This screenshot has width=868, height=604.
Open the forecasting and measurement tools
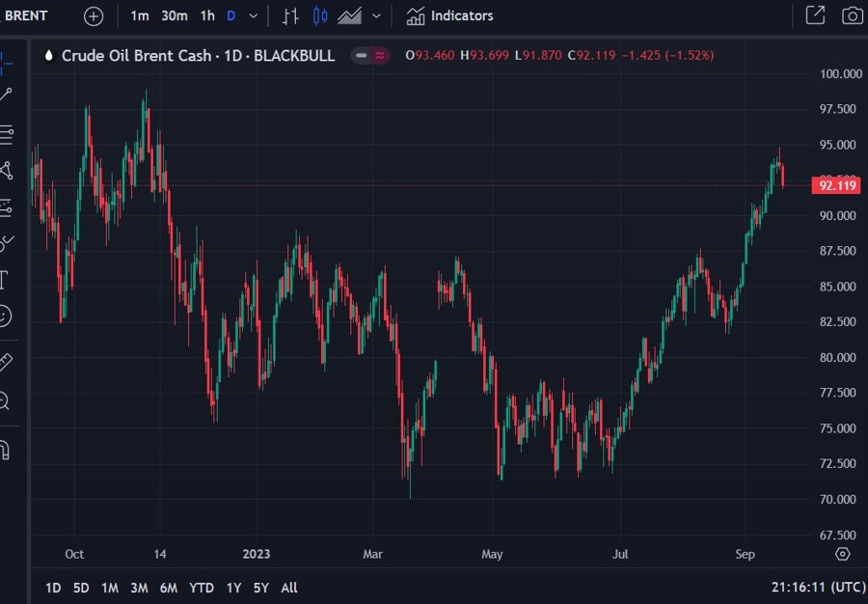6,208
